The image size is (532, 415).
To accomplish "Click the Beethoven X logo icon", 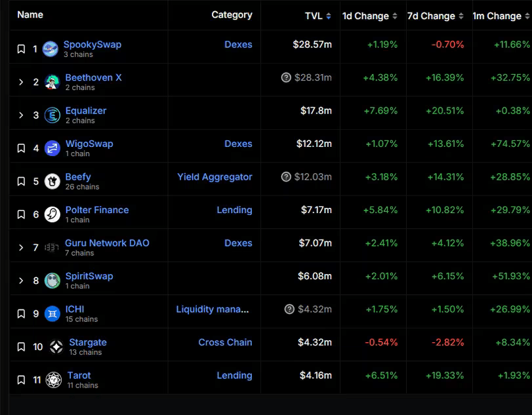I will (x=52, y=82).
